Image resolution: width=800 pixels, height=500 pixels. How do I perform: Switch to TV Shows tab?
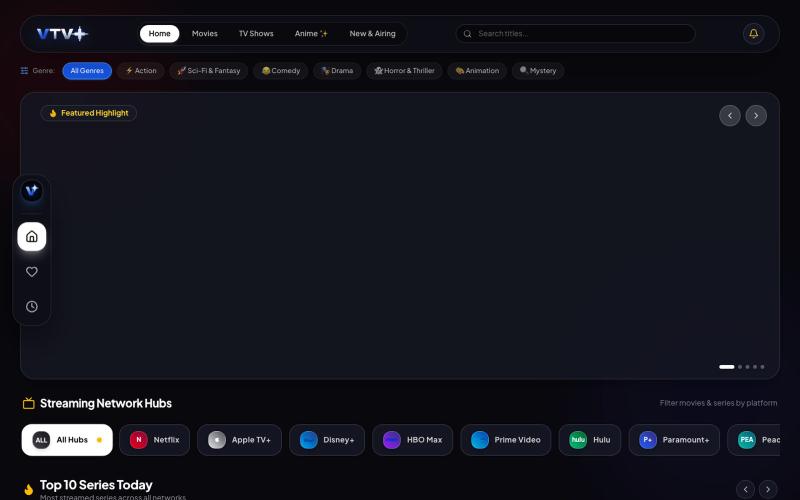(256, 34)
